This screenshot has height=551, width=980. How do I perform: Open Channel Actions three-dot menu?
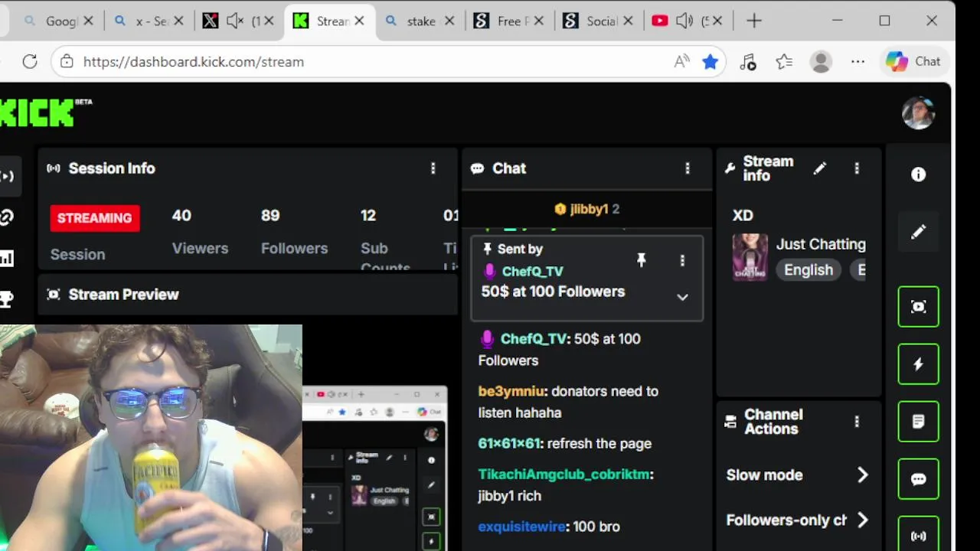pyautogui.click(x=857, y=422)
